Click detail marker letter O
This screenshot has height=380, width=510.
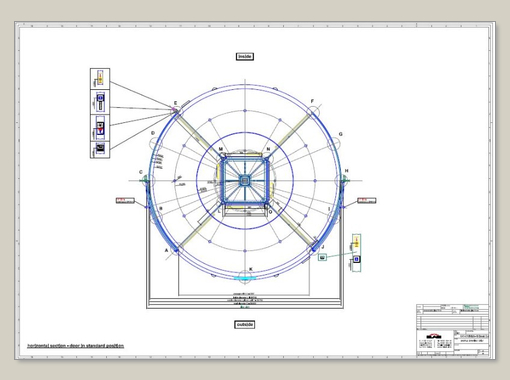(x=270, y=212)
